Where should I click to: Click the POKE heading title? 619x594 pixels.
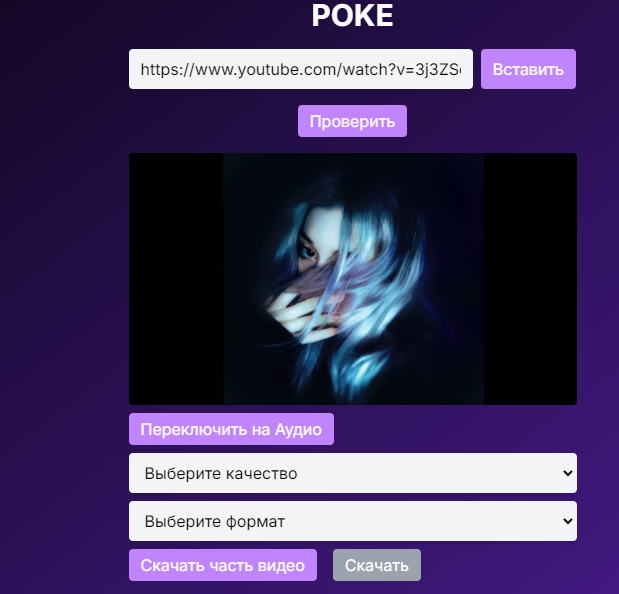point(352,16)
